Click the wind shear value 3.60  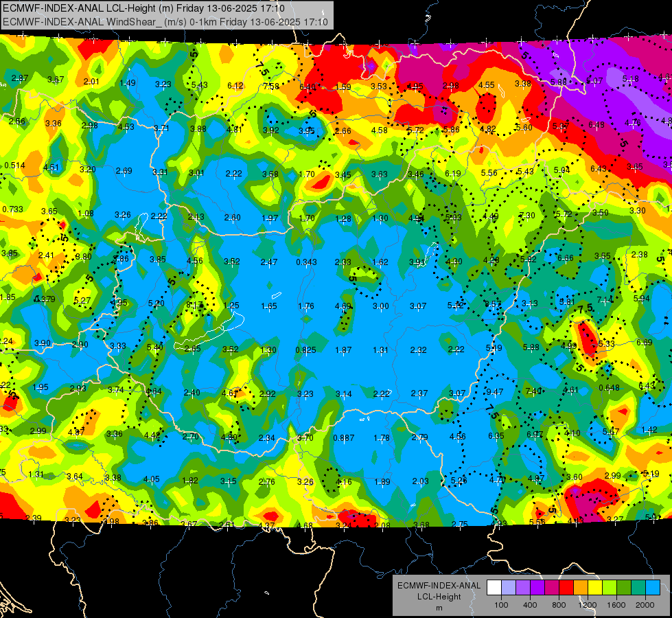click(575, 477)
